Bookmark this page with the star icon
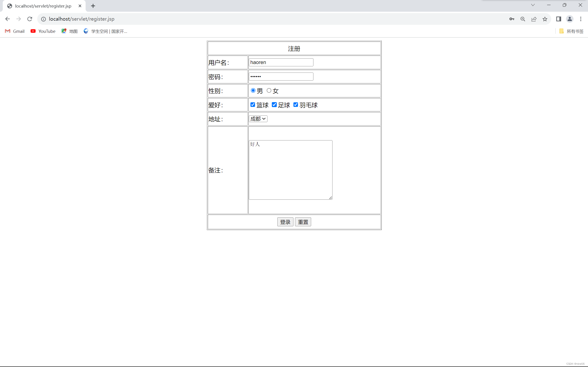 point(545,19)
